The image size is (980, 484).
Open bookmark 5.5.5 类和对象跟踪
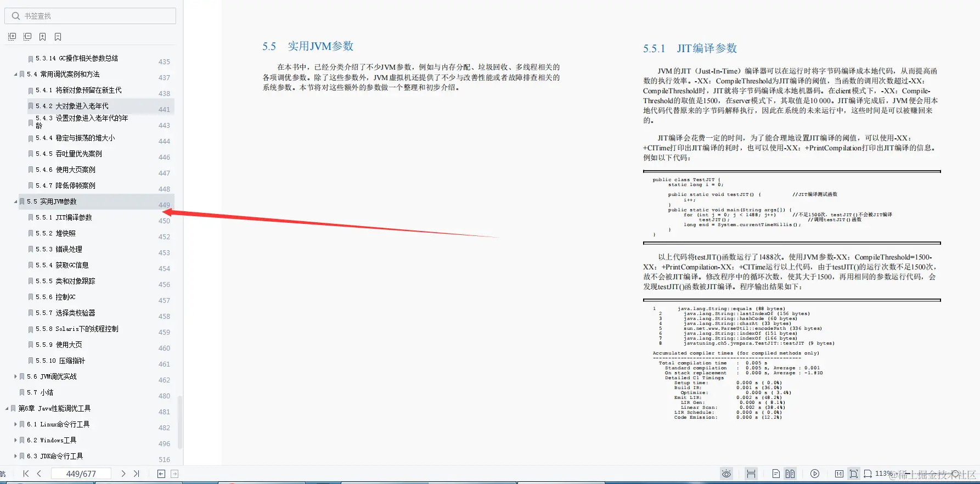pyautogui.click(x=65, y=281)
